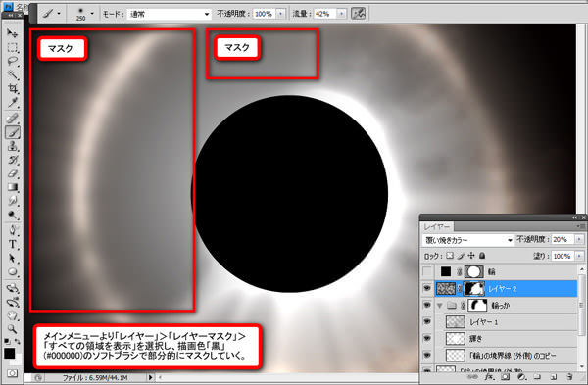Select the Crop tool
588x385 pixels.
13,89
